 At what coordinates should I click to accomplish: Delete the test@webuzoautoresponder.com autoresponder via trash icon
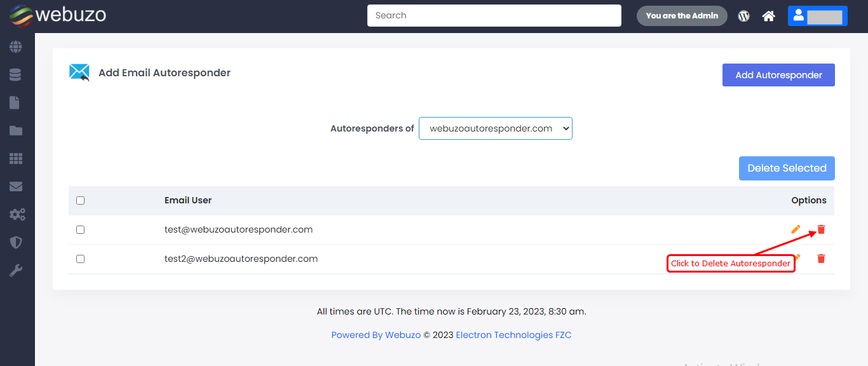(x=821, y=229)
